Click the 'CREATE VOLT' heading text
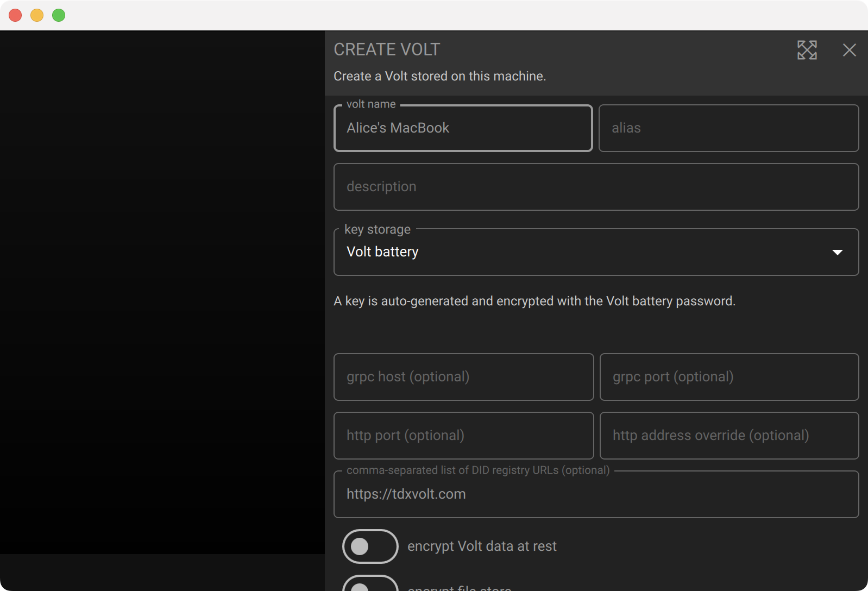 [x=387, y=49]
